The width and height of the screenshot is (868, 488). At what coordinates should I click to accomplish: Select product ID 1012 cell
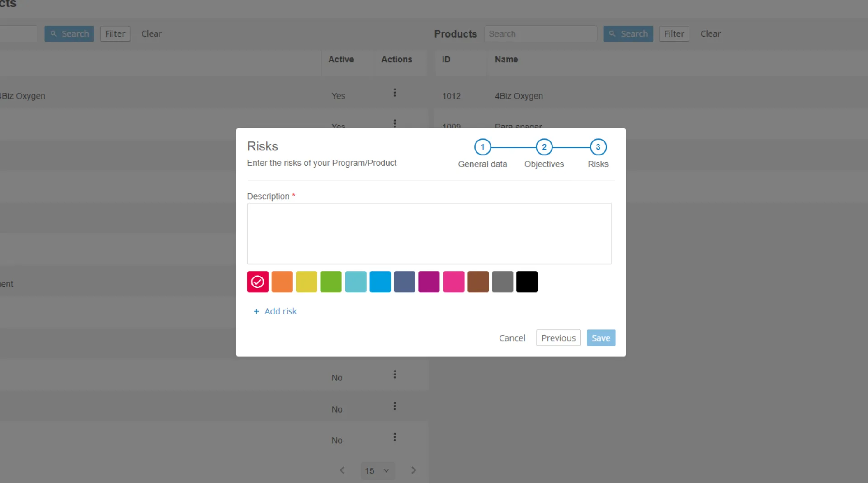coord(451,96)
